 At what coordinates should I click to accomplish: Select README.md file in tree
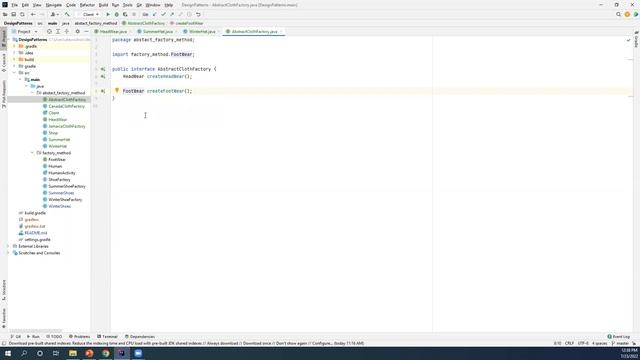(x=36, y=233)
